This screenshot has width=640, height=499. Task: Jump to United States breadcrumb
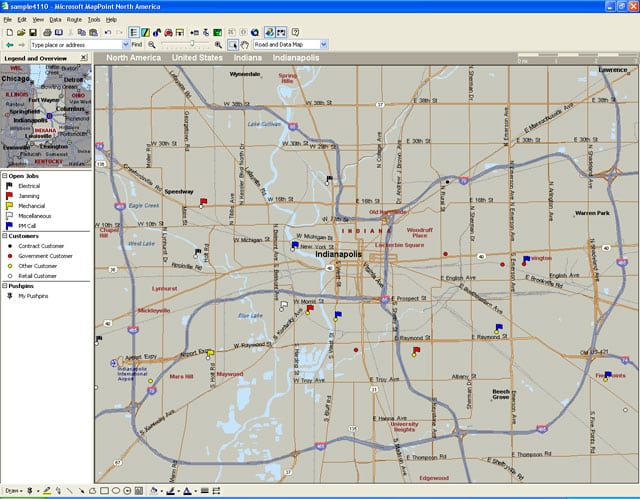(197, 58)
